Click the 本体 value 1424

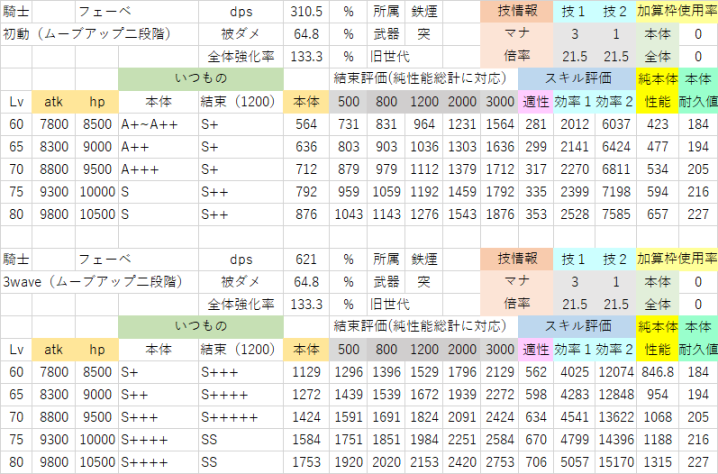tap(306, 417)
